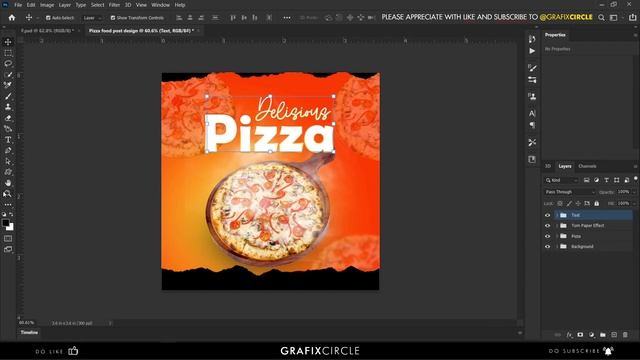Open Auto-Select Layer dropdown
This screenshot has height=360, width=640.
pos(92,18)
